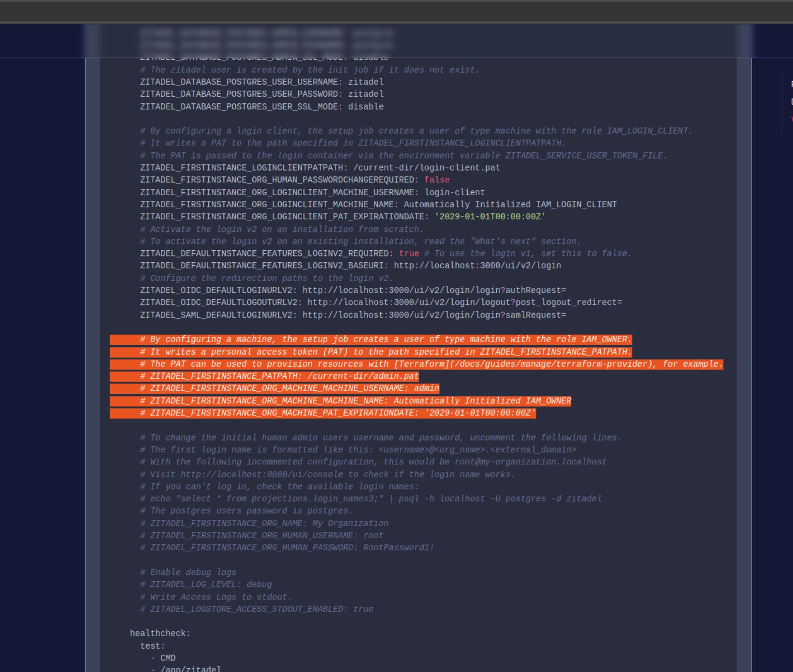Click highlighted comment mentioning role IAM_OWNER

(x=386, y=340)
